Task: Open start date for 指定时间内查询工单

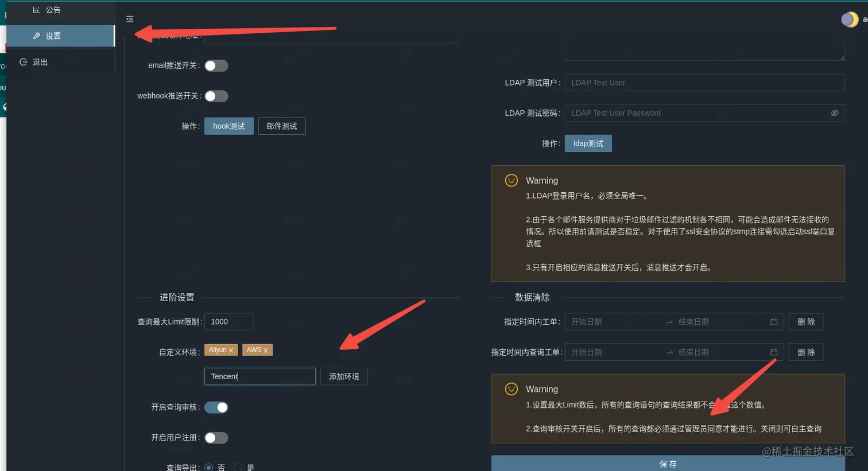Action: tap(614, 352)
